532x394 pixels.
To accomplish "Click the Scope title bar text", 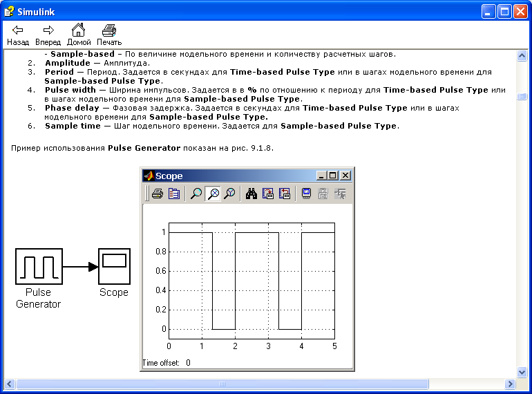I will click(x=169, y=176).
